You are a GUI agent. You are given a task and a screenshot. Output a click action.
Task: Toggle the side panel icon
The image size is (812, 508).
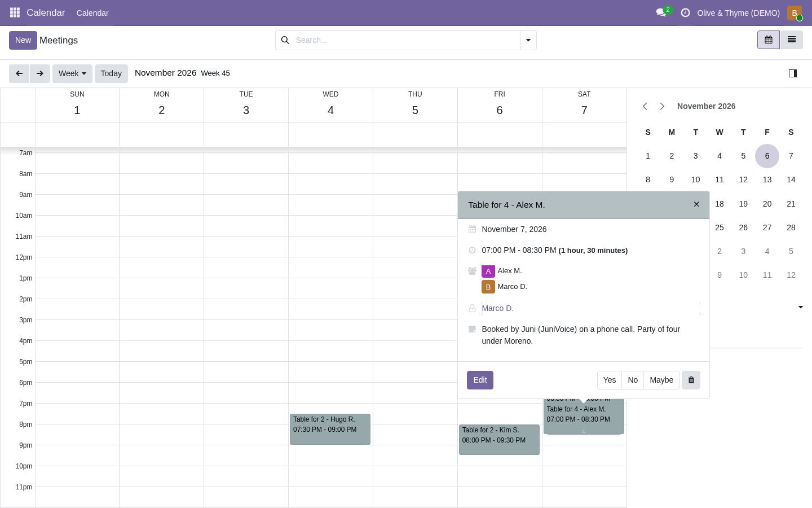tap(792, 73)
